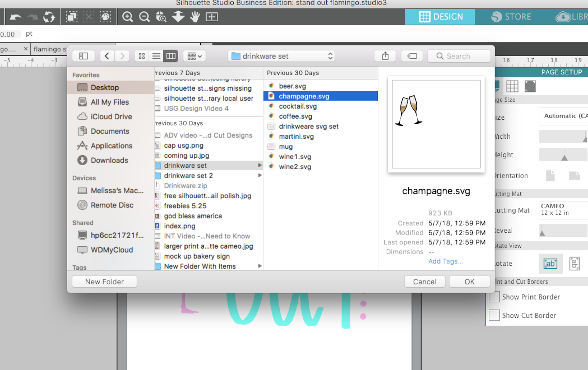Toggle the file dialog sidebar visibility

[83, 56]
